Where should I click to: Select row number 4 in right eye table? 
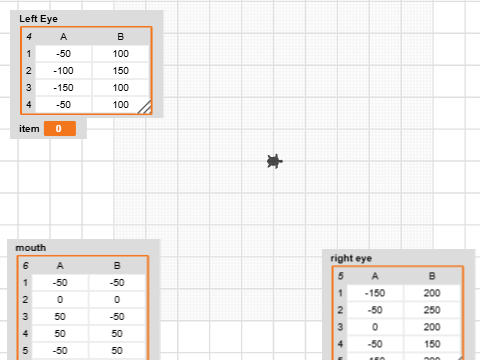pyautogui.click(x=340, y=344)
